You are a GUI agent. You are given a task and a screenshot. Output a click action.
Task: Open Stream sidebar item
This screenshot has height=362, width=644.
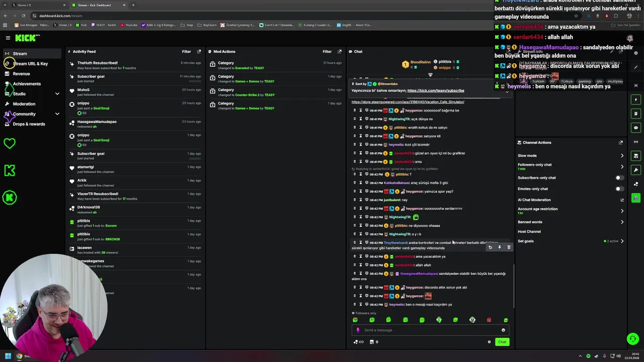(x=31, y=53)
